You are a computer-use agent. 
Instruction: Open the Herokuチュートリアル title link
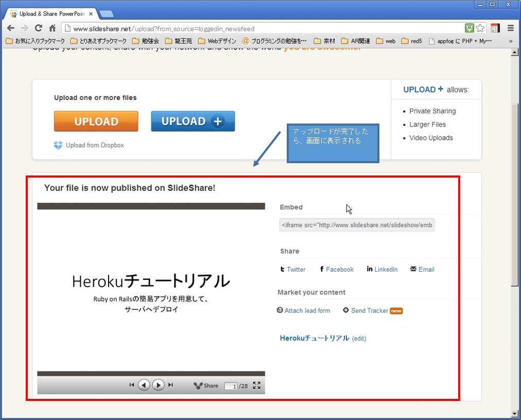pos(315,338)
